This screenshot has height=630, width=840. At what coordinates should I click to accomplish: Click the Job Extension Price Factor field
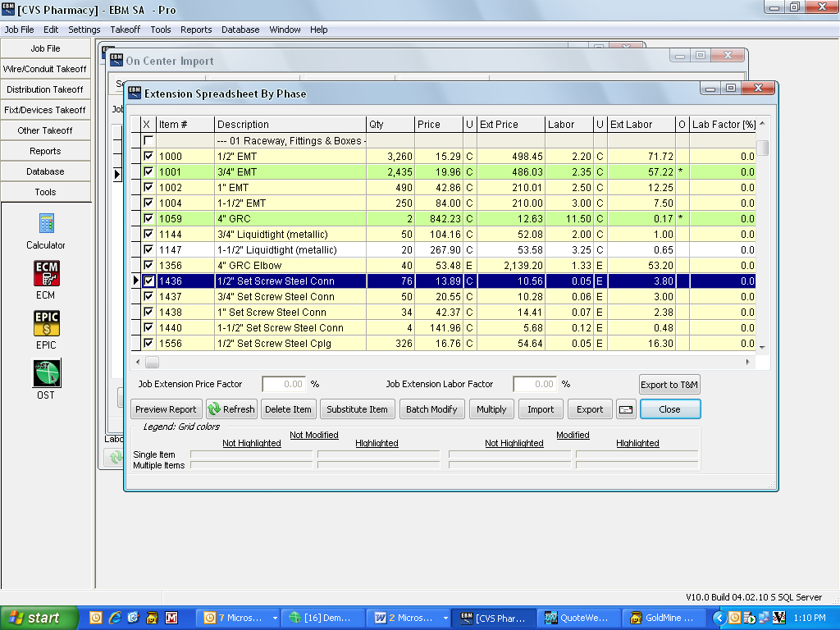284,384
